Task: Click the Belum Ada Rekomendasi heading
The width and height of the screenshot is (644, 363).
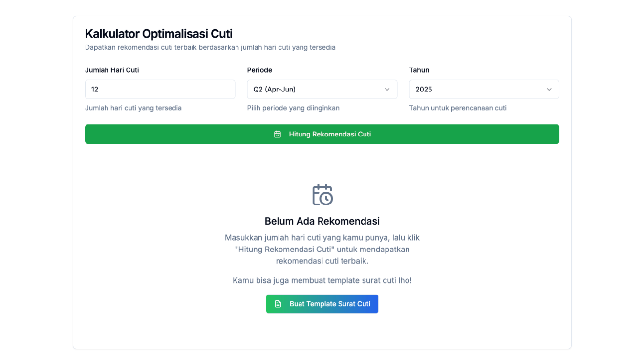Action: pos(322,221)
